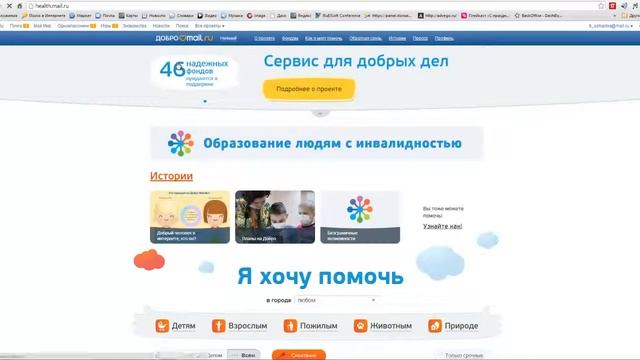640x360 pixels.
Task: Open the Image bookmark
Action: click(x=256, y=16)
